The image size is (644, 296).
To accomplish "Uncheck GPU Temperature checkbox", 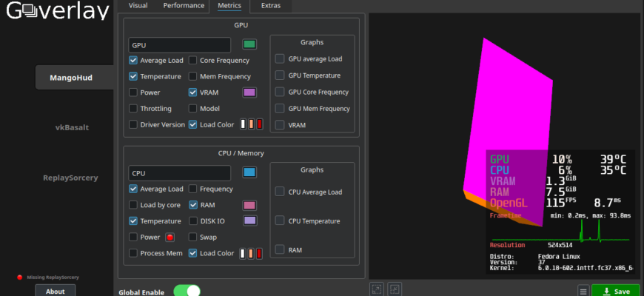I will (133, 76).
